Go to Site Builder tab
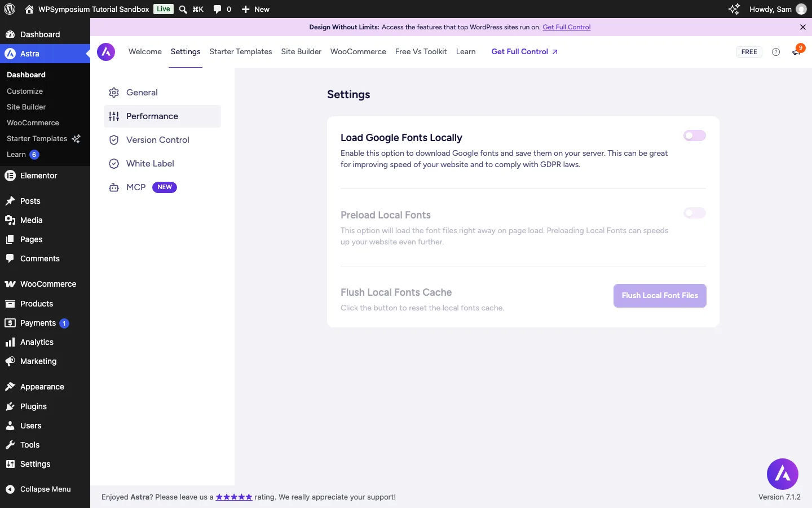The width and height of the screenshot is (812, 508). (301, 51)
